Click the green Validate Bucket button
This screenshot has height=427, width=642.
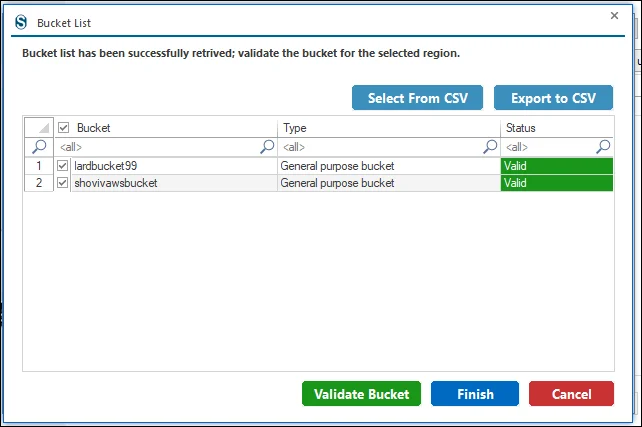point(361,394)
